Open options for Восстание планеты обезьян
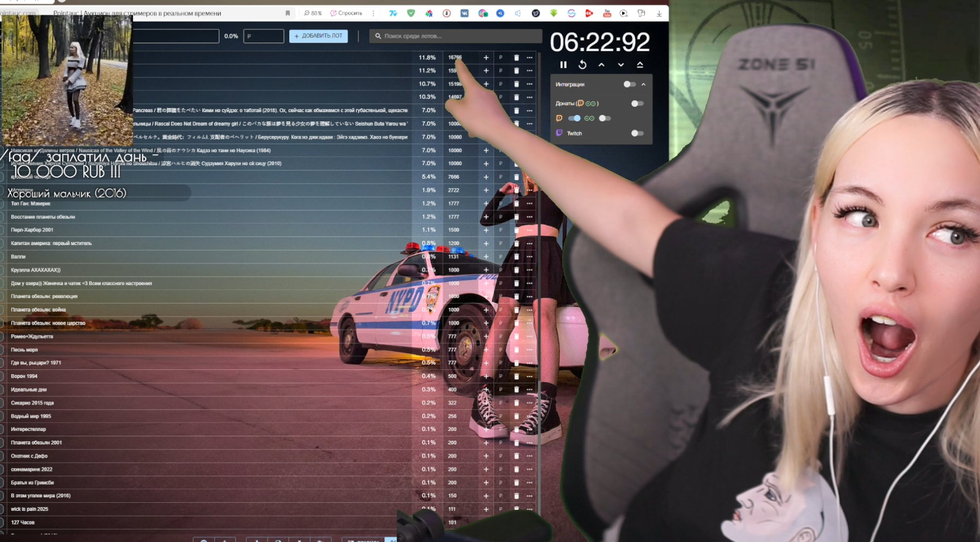Screen dimensions: 980x542 (x=529, y=217)
